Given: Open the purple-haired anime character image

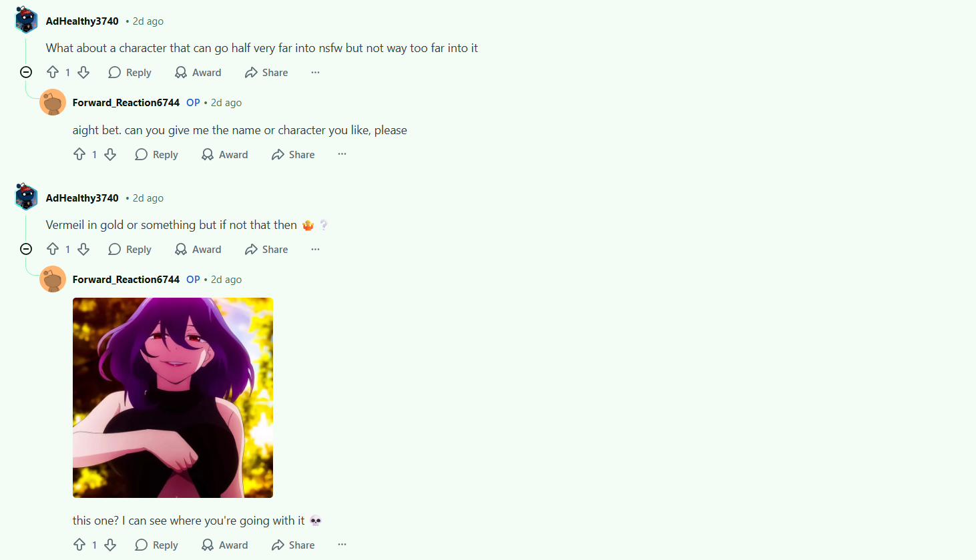Looking at the screenshot, I should [x=173, y=398].
